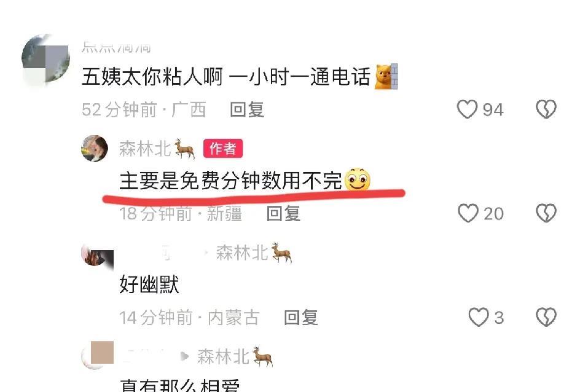Open avatar of the last visible commenter
This screenshot has height=392, width=580.
point(97,355)
